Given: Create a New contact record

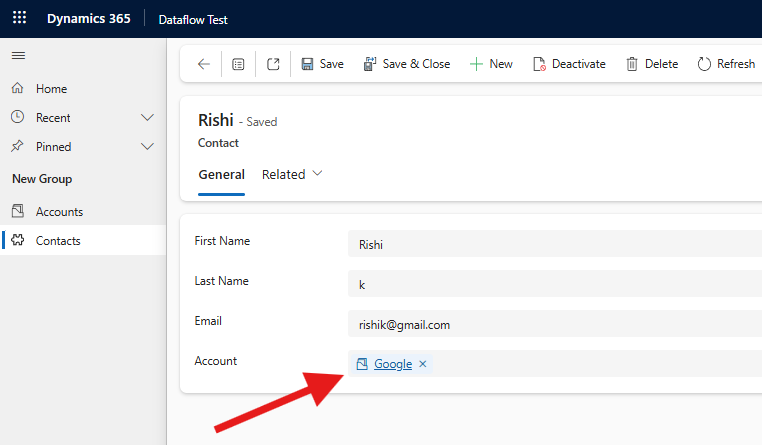Looking at the screenshot, I should pos(491,64).
